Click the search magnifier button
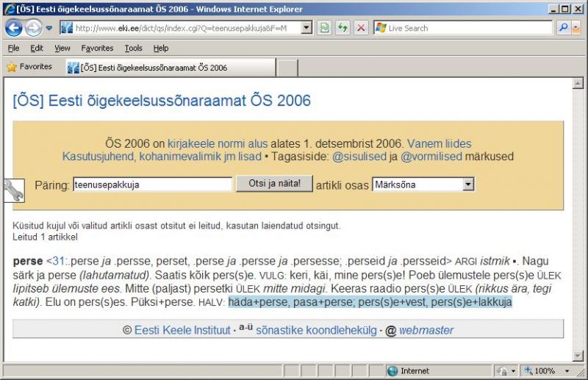The image size is (588, 380). pos(563,28)
